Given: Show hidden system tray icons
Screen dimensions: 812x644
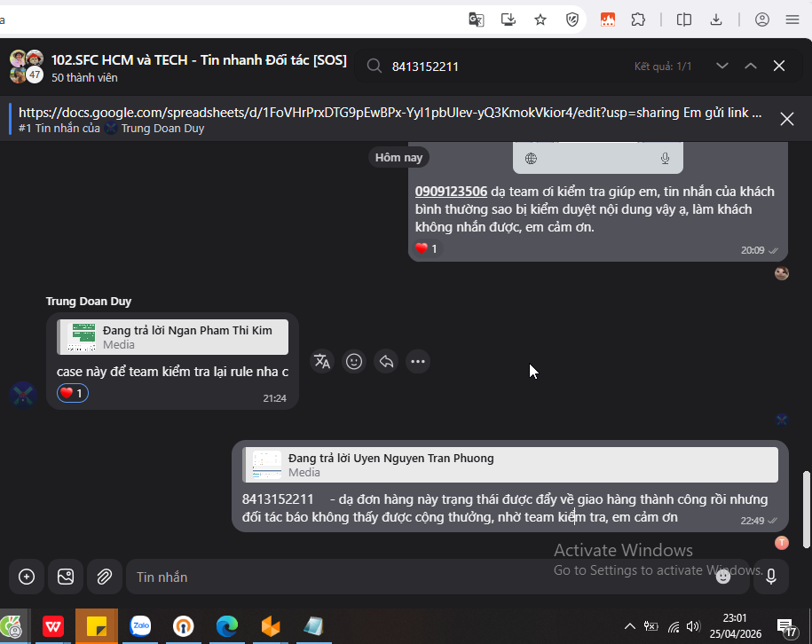Looking at the screenshot, I should (630, 626).
